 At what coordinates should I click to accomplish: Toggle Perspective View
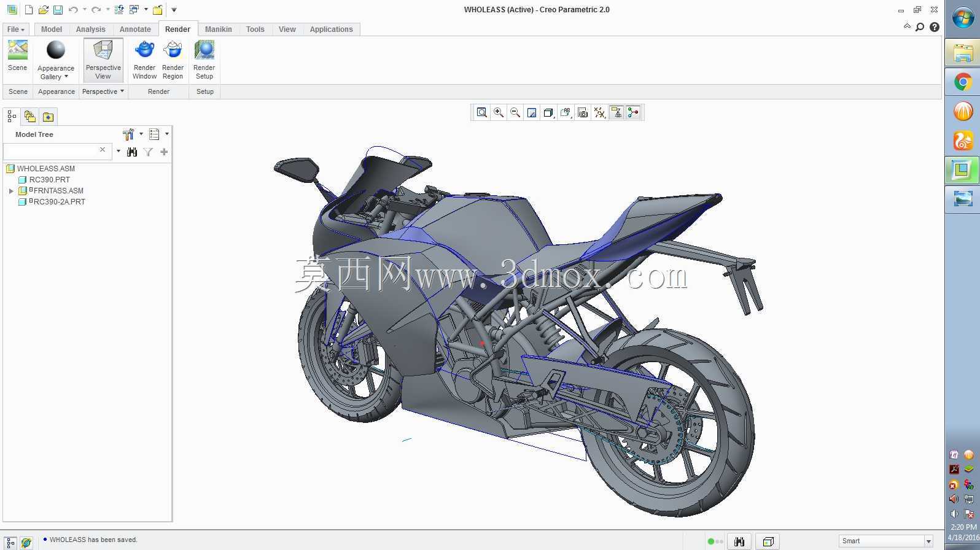(103, 60)
